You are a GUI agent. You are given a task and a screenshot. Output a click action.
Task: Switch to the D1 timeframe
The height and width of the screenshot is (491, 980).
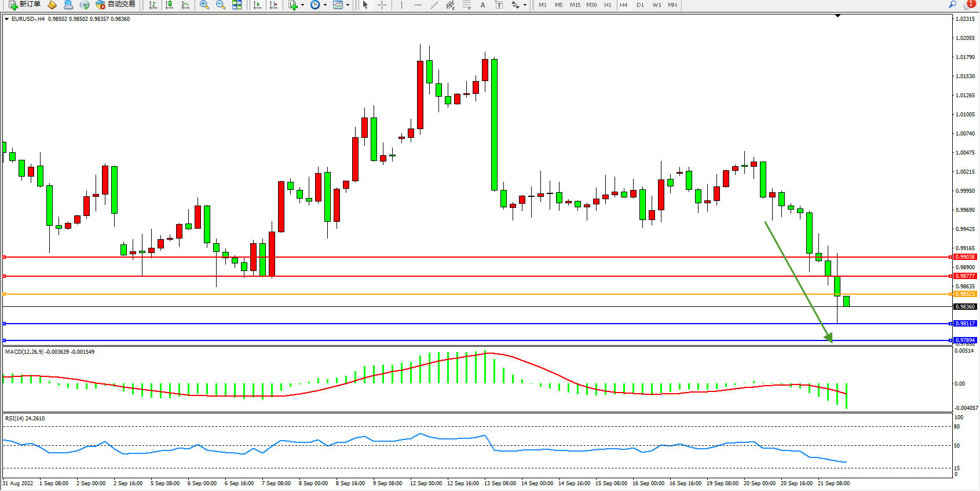click(x=640, y=5)
